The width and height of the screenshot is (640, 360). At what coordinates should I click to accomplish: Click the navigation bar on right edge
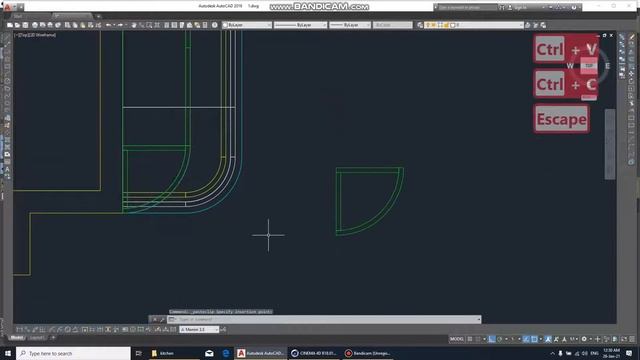tap(610, 144)
